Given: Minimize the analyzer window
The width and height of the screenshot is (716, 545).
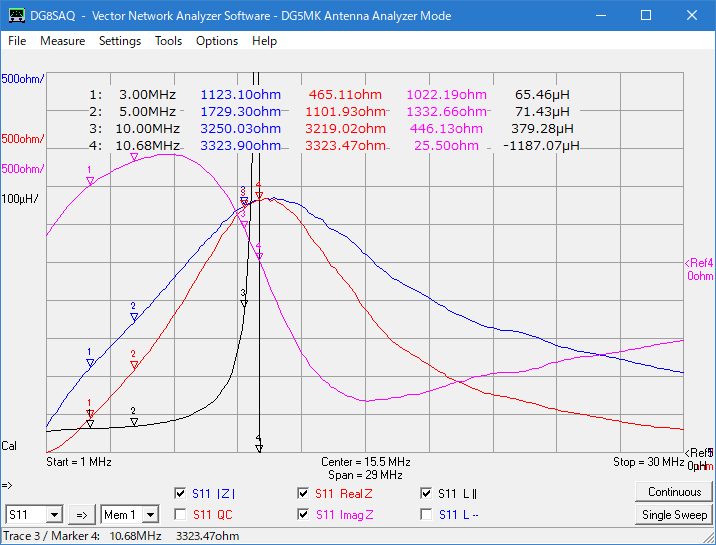Looking at the screenshot, I should pyautogui.click(x=601, y=16).
